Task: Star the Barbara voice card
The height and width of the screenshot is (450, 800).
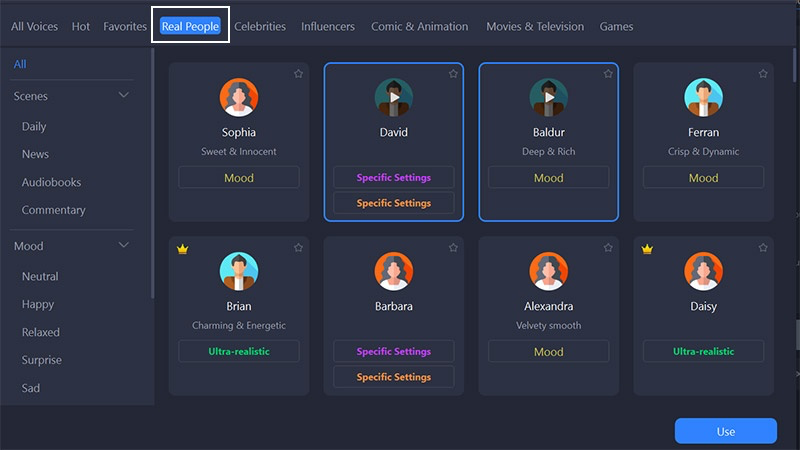Action: click(453, 248)
